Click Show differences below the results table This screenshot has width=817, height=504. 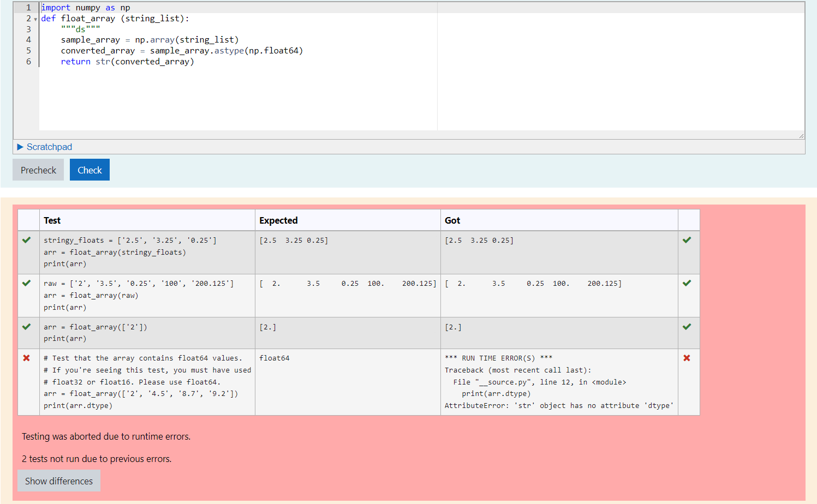click(x=58, y=481)
